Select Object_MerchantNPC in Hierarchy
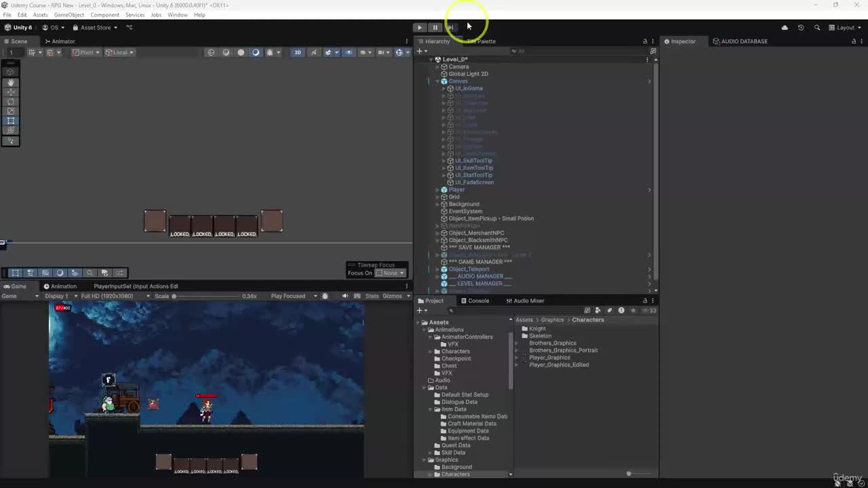 476,233
